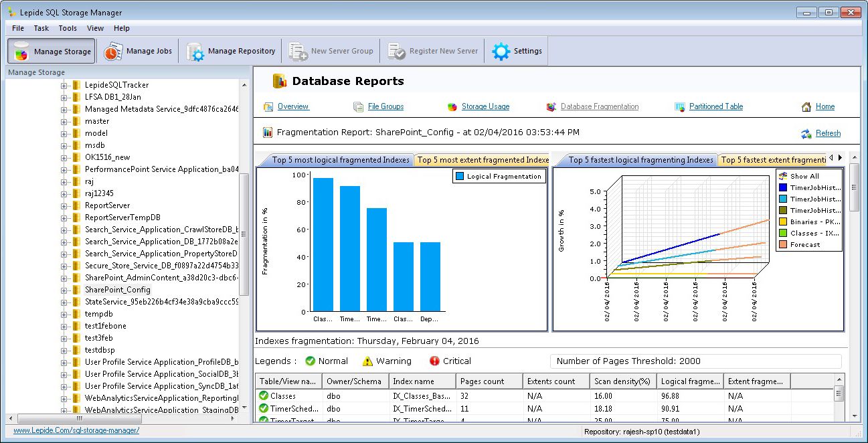Screen dimensions: 868x443
Task: Click the Binaries yellow legend swatch
Action: coord(783,221)
